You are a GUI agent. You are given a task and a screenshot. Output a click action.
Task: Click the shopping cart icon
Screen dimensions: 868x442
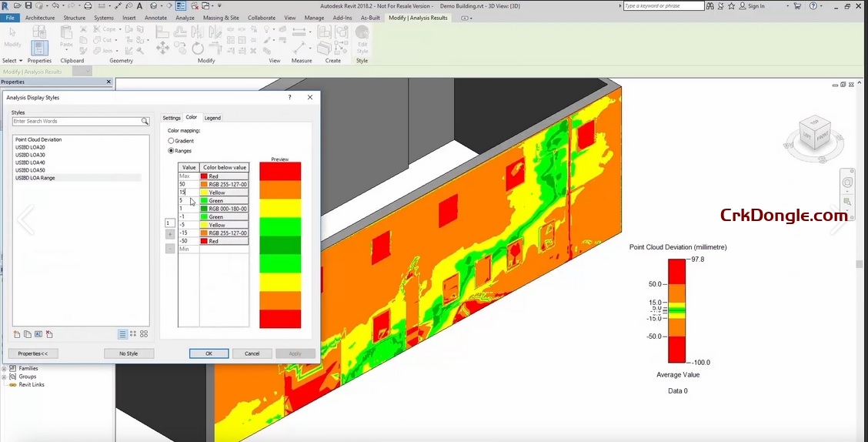tap(797, 6)
